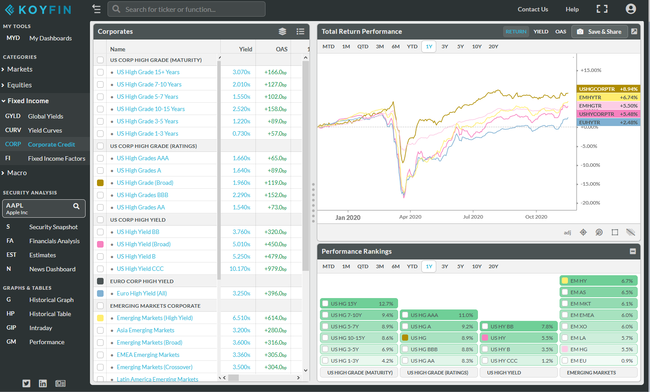Click the Contact Us link
650x392 pixels.
(x=533, y=9)
